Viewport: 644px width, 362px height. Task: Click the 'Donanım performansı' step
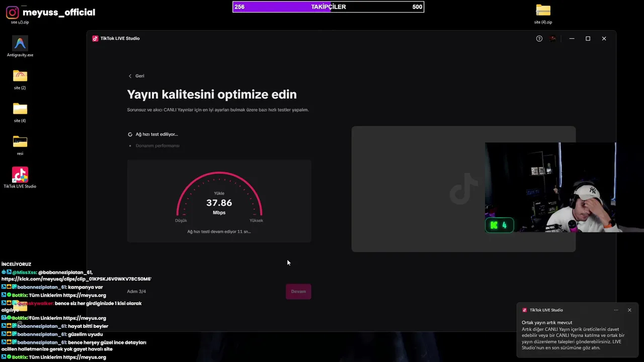157,146
